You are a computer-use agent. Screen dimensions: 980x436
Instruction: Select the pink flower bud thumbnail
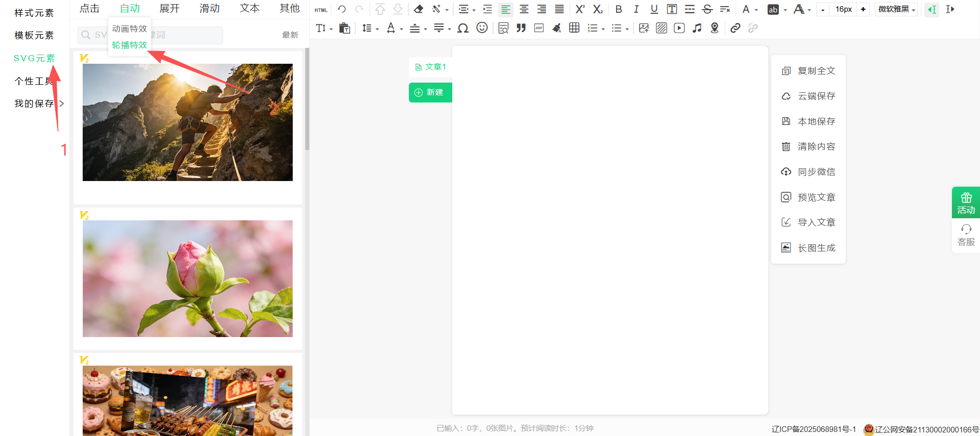[188, 278]
